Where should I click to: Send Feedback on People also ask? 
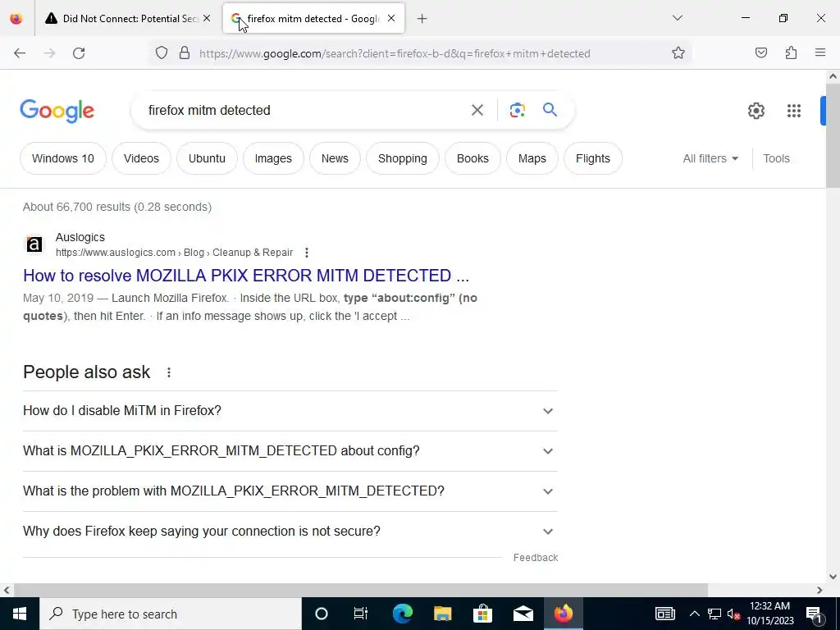click(x=536, y=558)
